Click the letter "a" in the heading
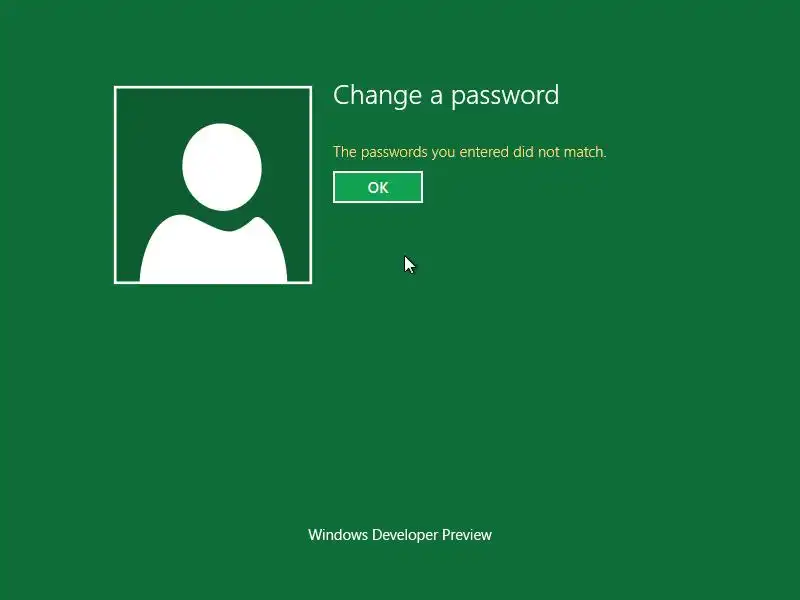Screen dimensions: 800x600 (x=436, y=97)
